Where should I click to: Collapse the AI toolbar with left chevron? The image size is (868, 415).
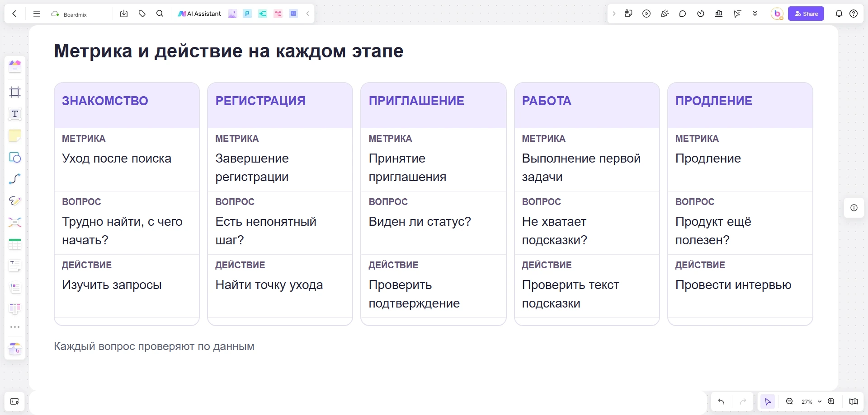point(307,14)
